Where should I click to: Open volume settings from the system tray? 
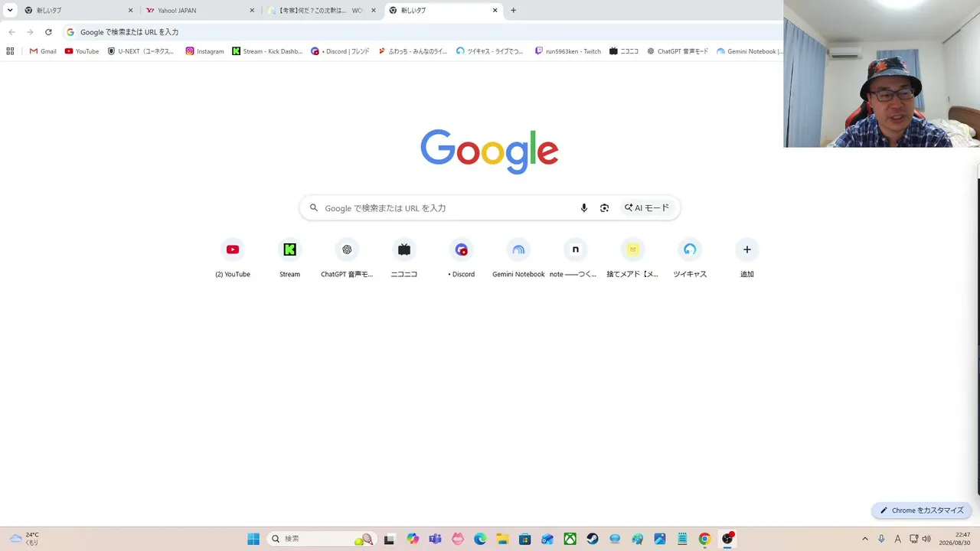[x=926, y=539]
